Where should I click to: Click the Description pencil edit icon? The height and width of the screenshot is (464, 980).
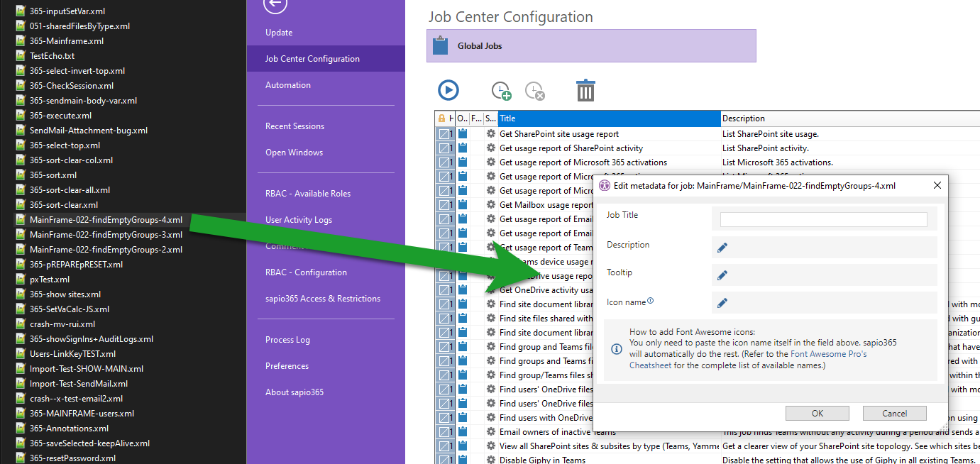point(722,248)
